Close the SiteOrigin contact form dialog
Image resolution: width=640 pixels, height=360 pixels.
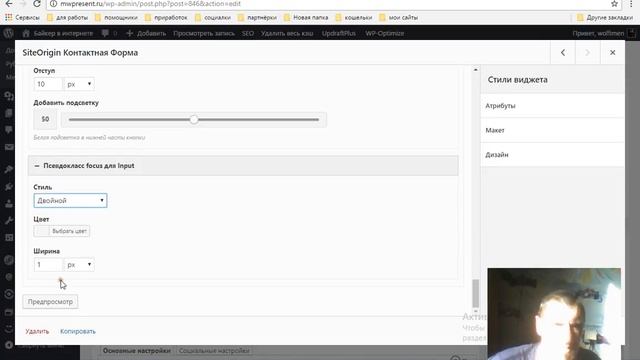point(612,52)
